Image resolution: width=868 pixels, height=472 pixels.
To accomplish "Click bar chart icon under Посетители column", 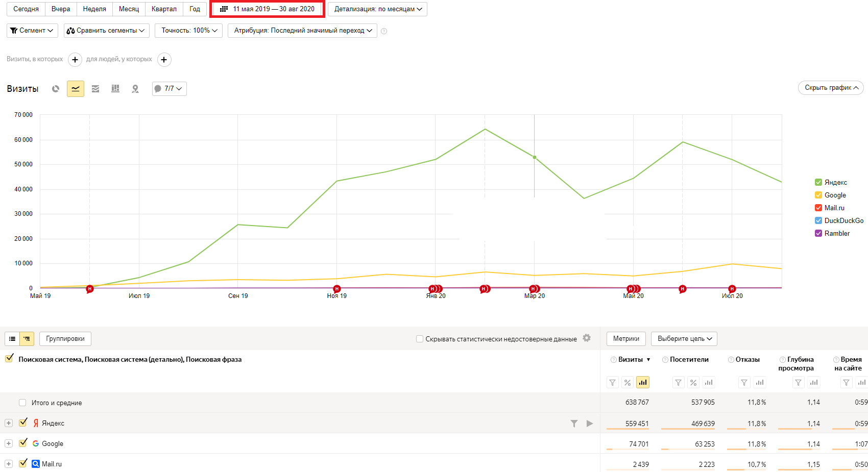I will pos(708,382).
